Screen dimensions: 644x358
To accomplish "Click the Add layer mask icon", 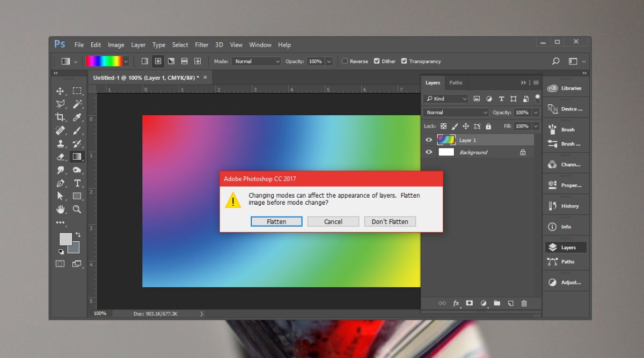I will click(x=470, y=303).
